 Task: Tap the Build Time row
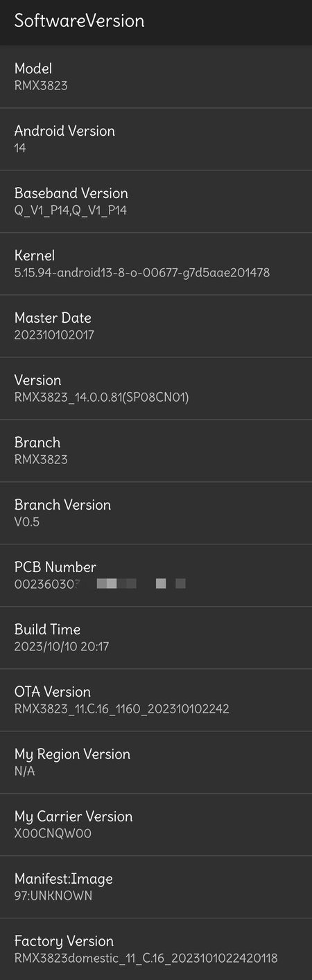(x=156, y=638)
